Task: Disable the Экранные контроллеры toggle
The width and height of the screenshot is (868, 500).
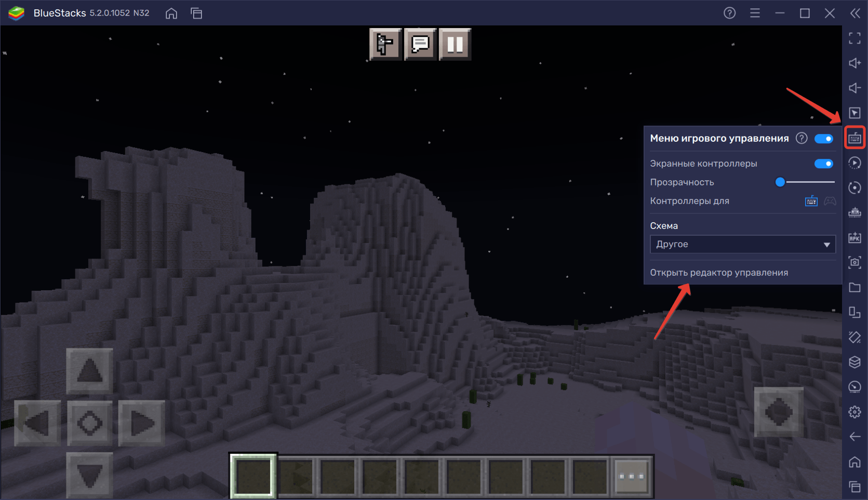Action: click(824, 164)
